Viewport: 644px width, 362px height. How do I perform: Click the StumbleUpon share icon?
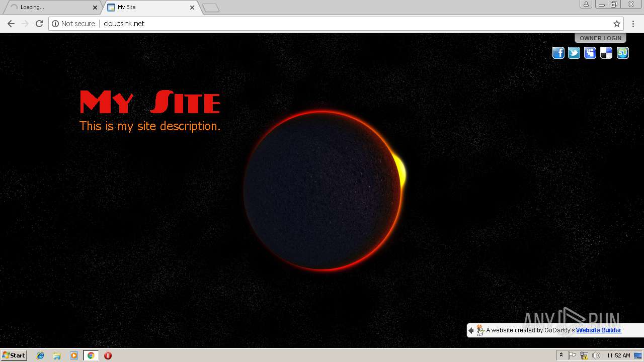[x=623, y=53]
